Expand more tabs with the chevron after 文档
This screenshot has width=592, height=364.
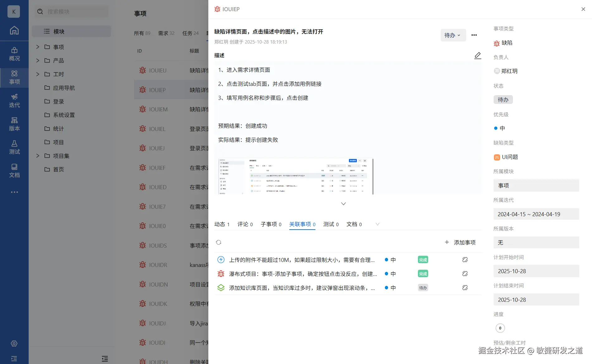click(377, 224)
